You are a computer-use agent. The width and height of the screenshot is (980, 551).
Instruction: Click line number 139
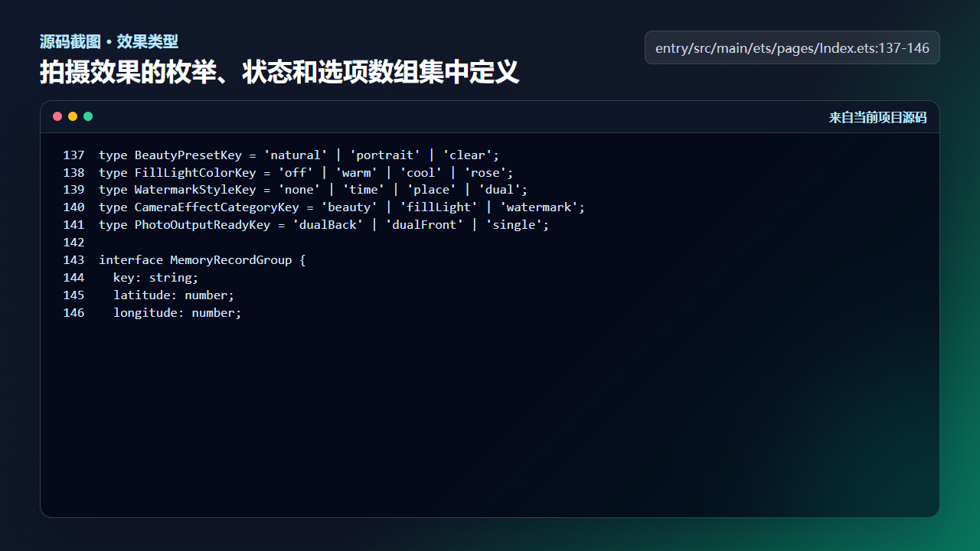73,190
